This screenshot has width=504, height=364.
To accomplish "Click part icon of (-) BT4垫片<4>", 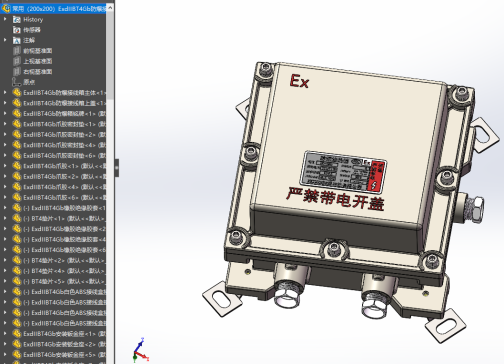I will coord(17,271).
